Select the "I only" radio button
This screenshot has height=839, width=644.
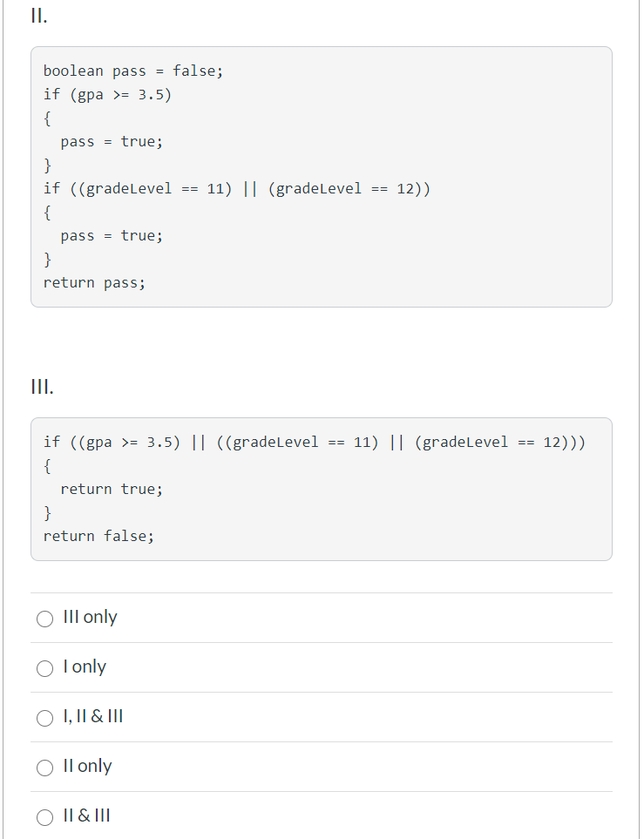coord(44,668)
